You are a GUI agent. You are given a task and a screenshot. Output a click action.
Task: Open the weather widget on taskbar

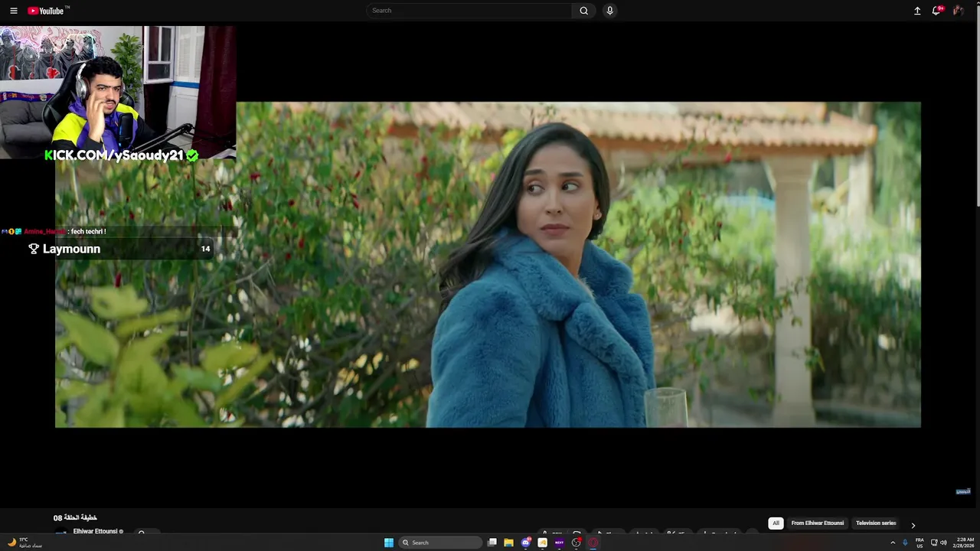[24, 543]
